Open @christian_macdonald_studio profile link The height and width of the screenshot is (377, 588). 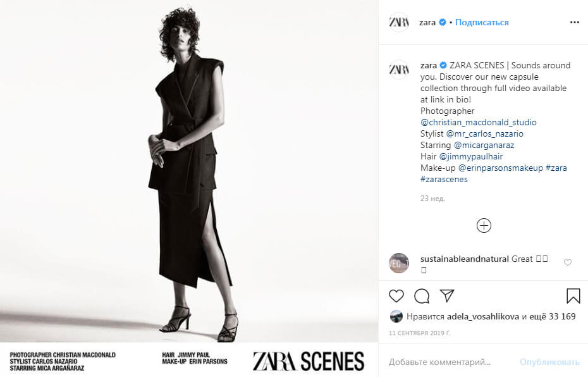[x=479, y=122]
